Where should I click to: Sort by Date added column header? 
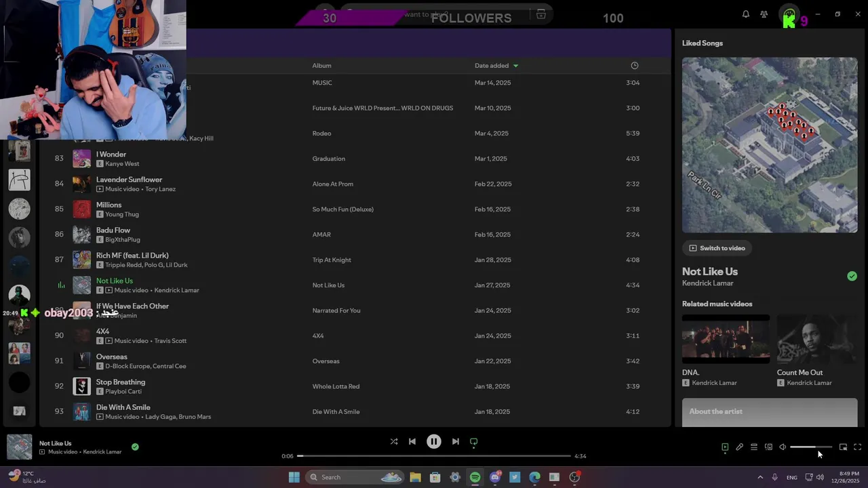pos(496,66)
